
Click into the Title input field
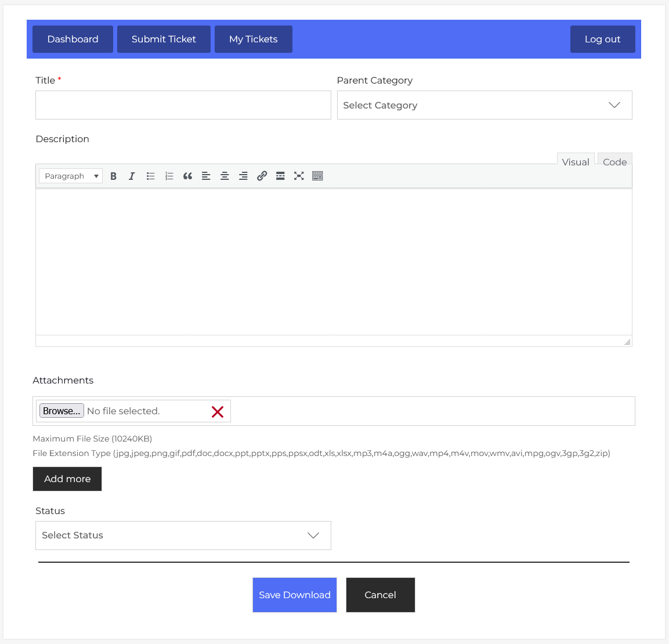pos(183,105)
